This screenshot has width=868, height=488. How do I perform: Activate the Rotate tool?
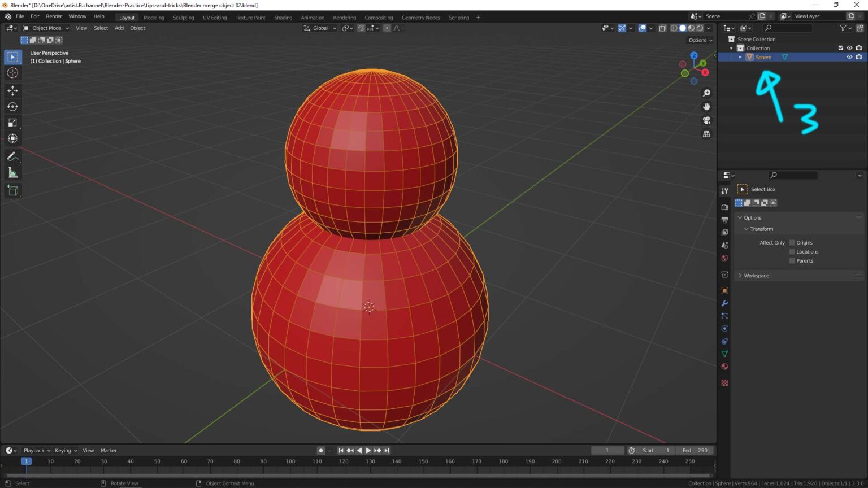click(12, 107)
